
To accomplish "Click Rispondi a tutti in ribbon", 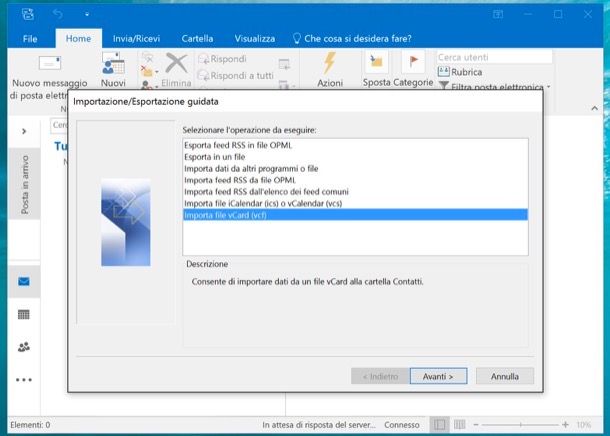I will [x=236, y=75].
